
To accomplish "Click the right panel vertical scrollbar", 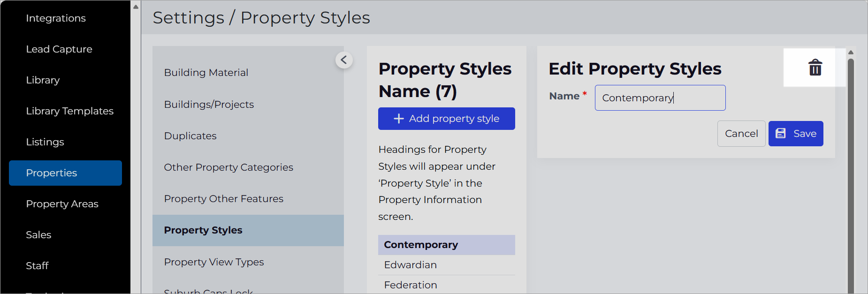I will (x=851, y=173).
